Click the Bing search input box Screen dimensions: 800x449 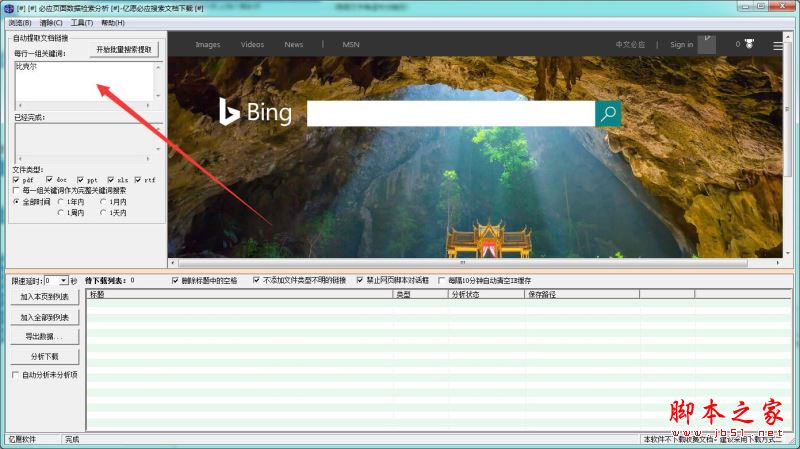(451, 113)
